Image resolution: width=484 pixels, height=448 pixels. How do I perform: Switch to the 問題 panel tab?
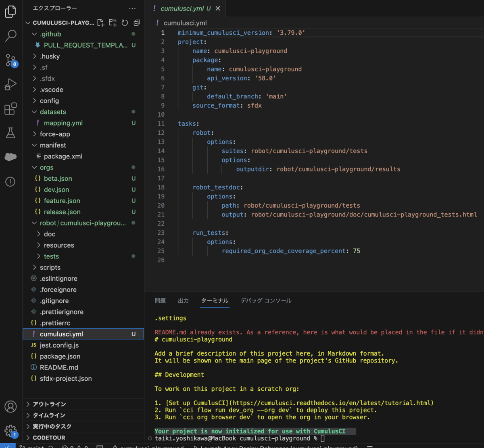click(x=160, y=301)
